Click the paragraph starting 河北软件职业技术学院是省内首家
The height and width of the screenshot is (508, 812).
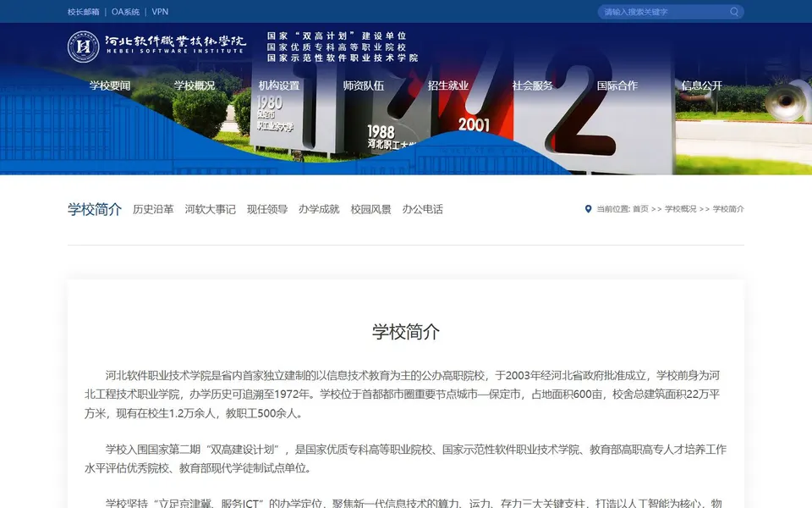pos(403,395)
